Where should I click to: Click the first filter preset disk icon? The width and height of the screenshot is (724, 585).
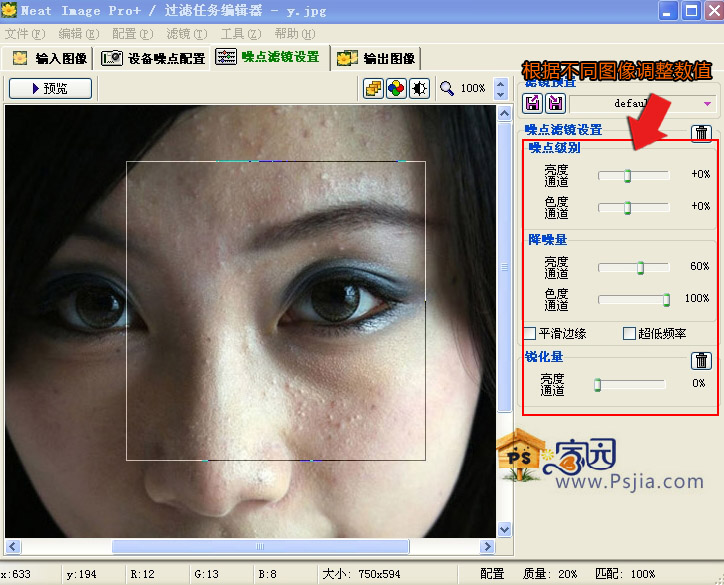click(x=533, y=103)
